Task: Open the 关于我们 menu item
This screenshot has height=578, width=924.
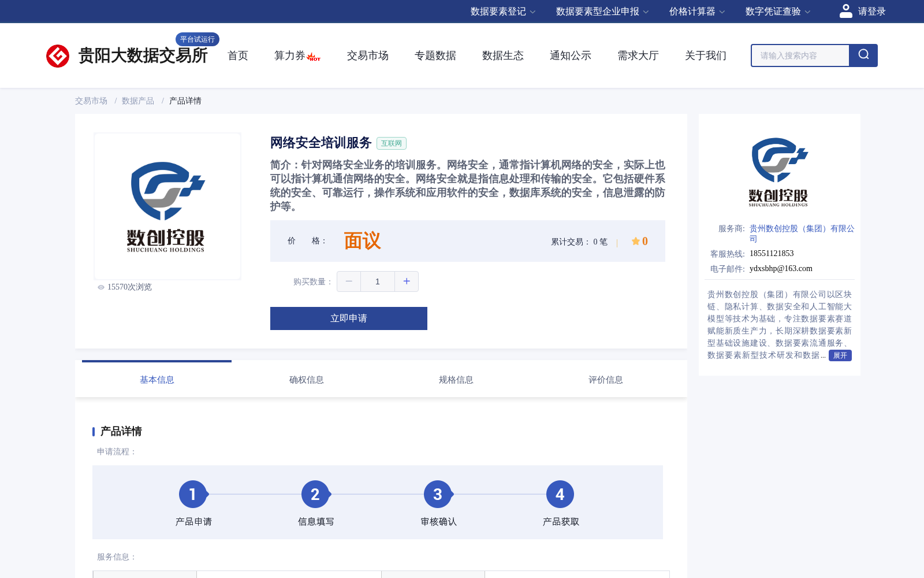Action: (x=706, y=55)
